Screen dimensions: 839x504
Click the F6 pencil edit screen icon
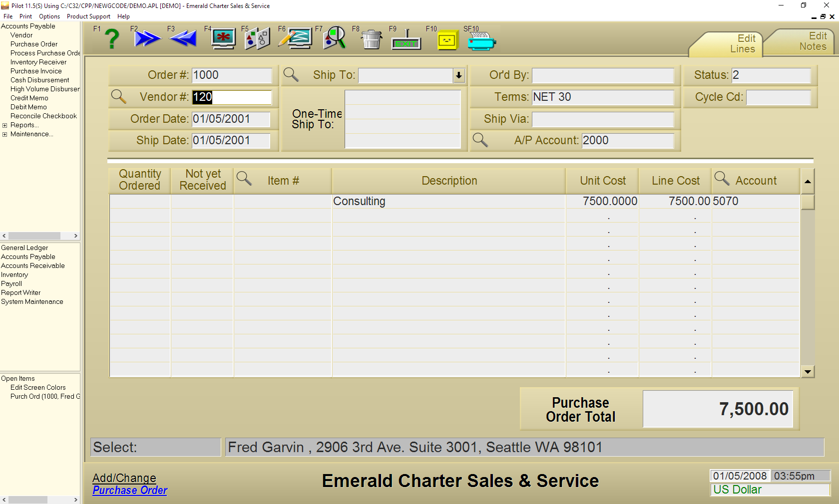[x=296, y=39]
